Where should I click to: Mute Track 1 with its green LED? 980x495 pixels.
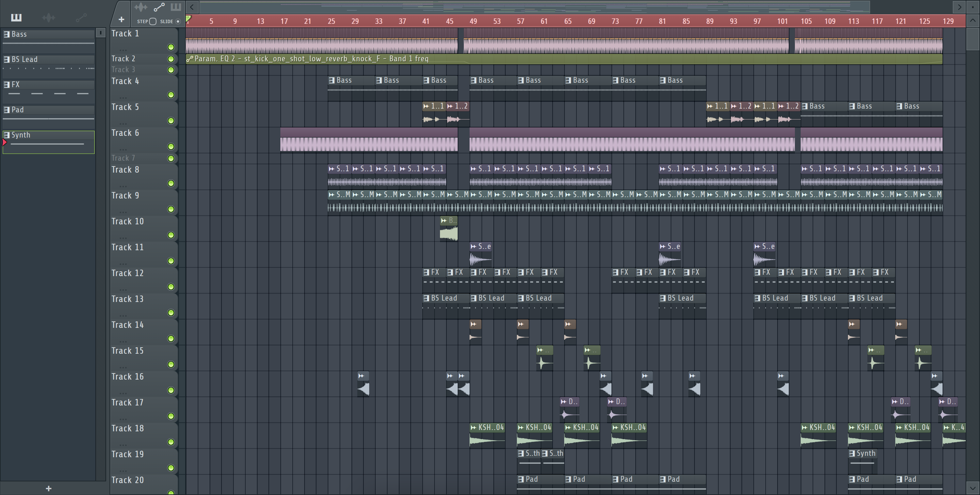point(171,47)
